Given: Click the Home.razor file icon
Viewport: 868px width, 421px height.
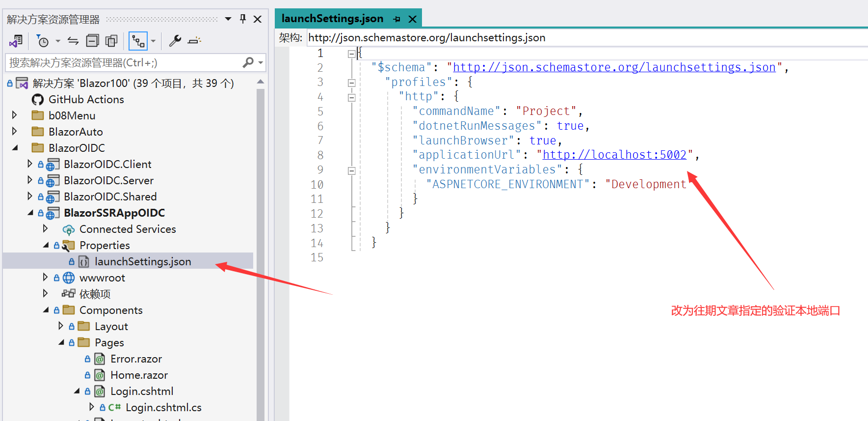Looking at the screenshot, I should pos(100,375).
